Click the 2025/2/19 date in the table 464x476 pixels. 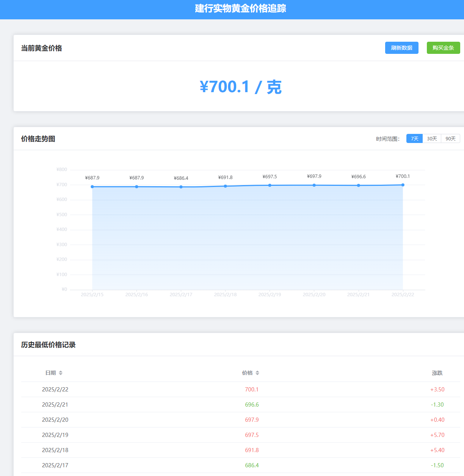click(x=55, y=435)
